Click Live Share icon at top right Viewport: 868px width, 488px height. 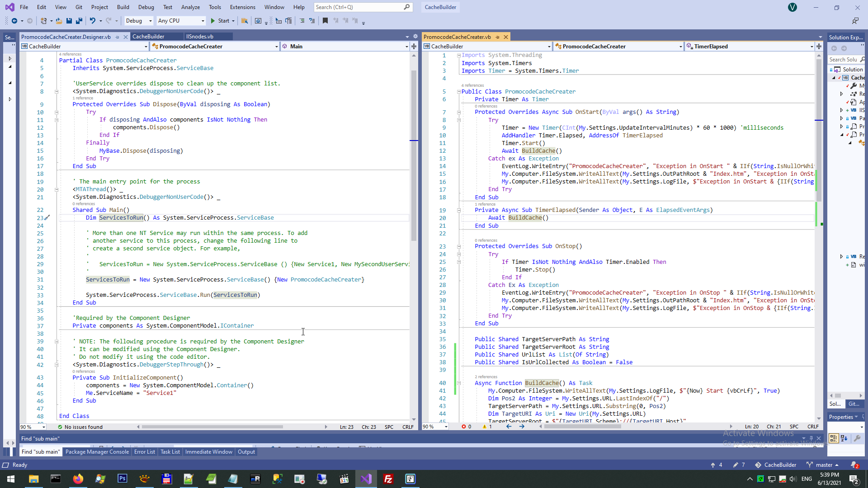(x=855, y=21)
